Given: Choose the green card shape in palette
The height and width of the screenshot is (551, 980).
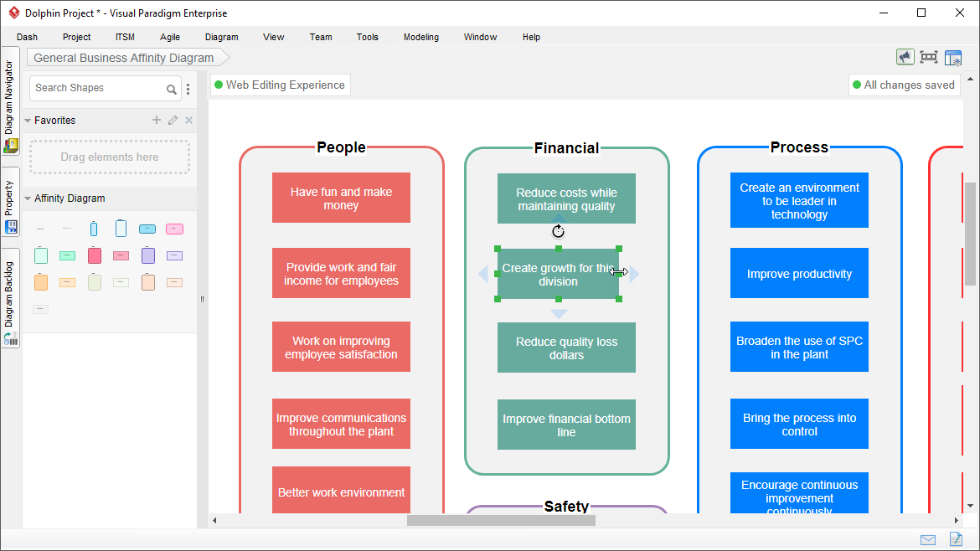Looking at the screenshot, I should point(68,255).
